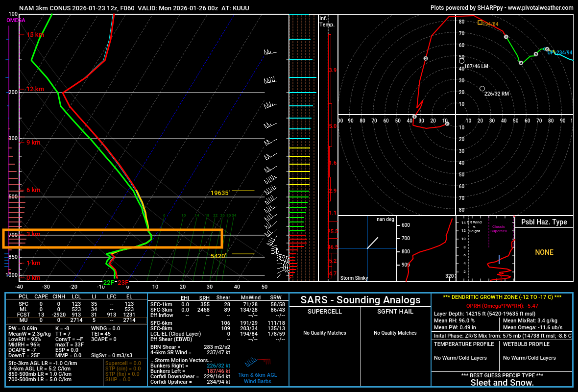
Task: Open the SARS Sounding Analogs header
Action: click(360, 300)
